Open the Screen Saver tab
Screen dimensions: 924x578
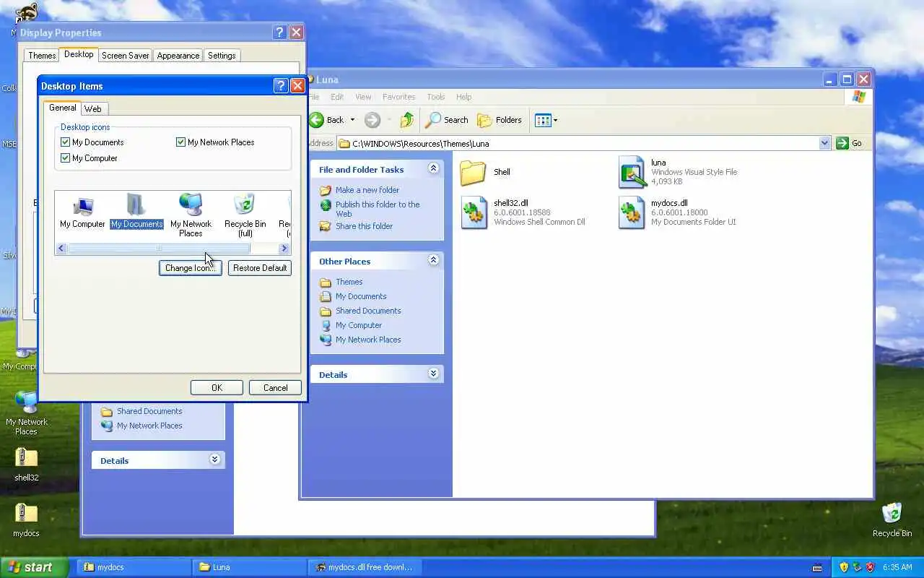pyautogui.click(x=126, y=56)
